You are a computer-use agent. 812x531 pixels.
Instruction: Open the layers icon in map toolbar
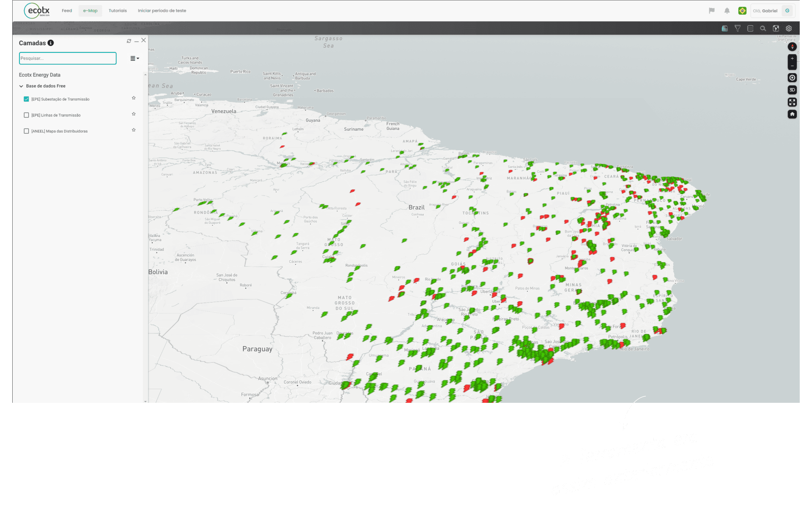click(724, 28)
